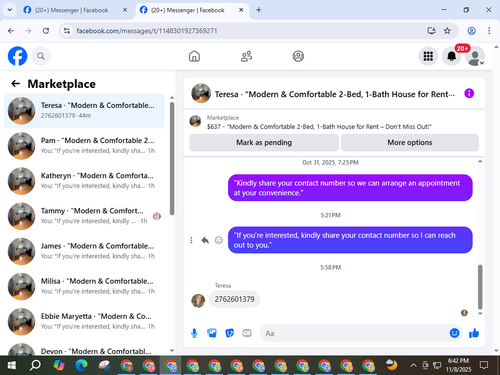Open Chrome's three-dot menu
This screenshot has height=375, width=500.
(x=489, y=31)
